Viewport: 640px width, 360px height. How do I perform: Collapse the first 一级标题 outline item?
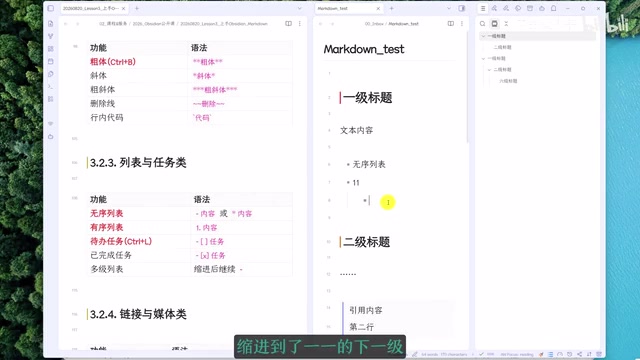[483, 36]
